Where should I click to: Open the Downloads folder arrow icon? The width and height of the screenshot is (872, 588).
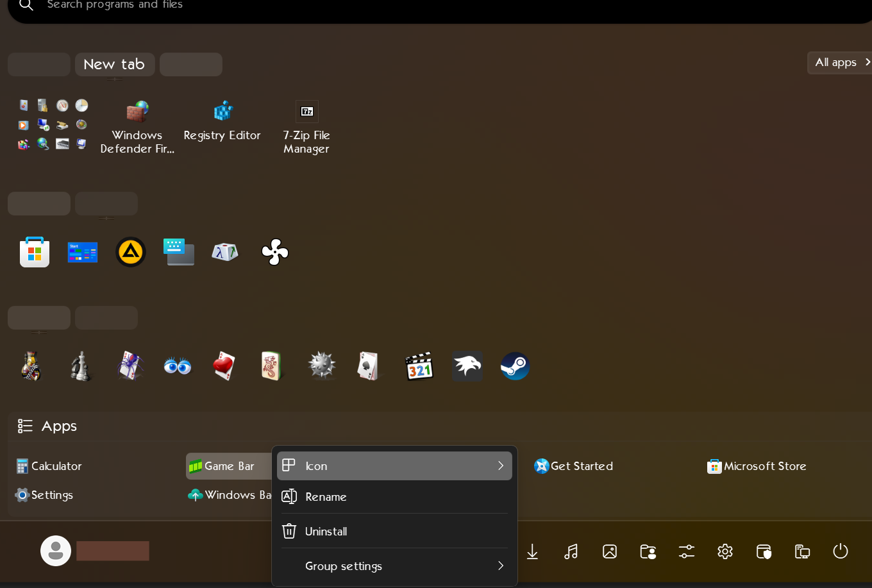[532, 551]
